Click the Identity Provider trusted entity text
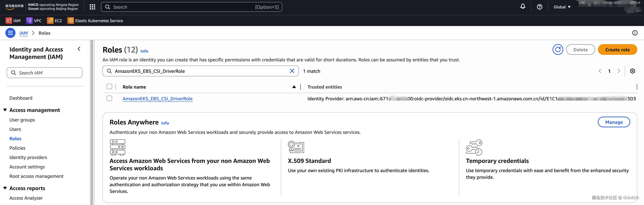Viewport: 644px width, 205px height. click(x=472, y=99)
